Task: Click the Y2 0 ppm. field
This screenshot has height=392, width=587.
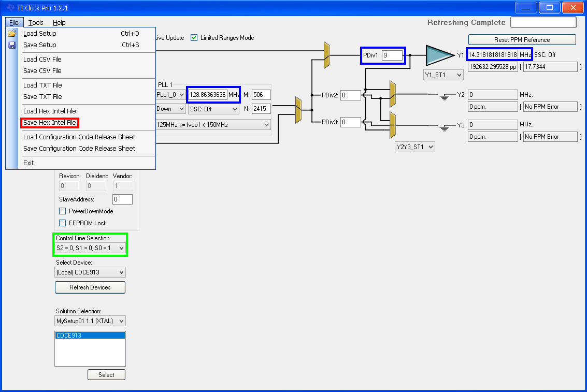Action: coord(493,107)
